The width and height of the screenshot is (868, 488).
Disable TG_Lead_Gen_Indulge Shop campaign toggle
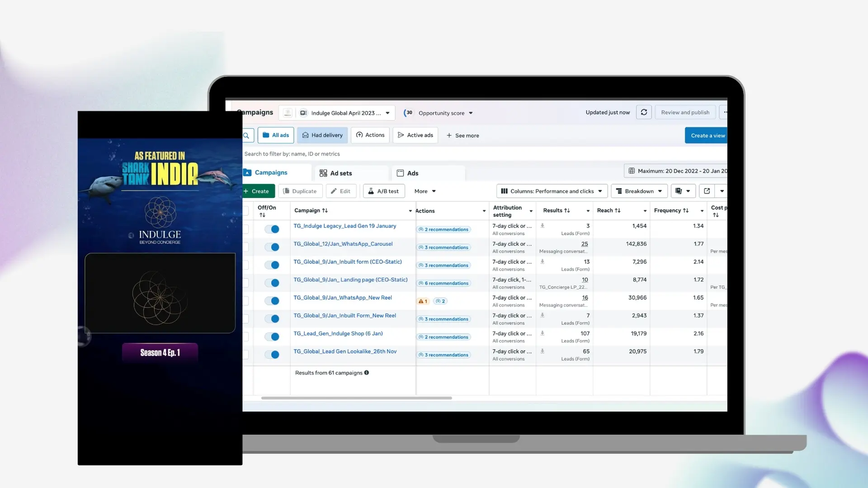[x=272, y=337]
